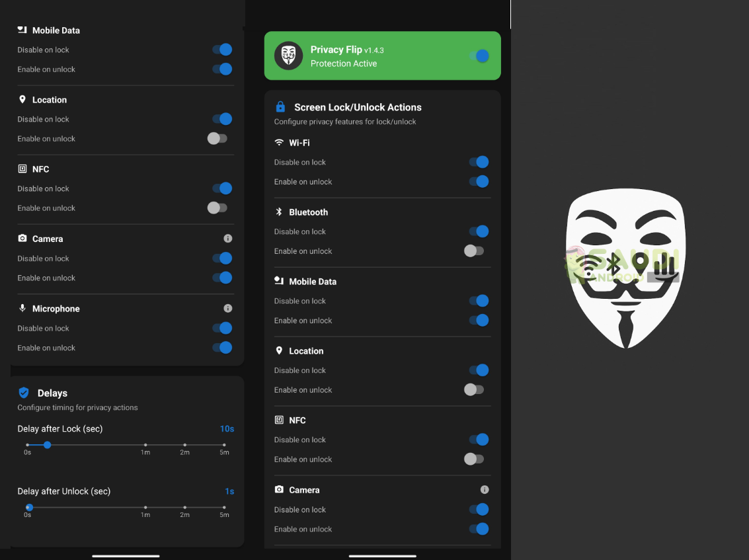The height and width of the screenshot is (560, 749).
Task: Click the Bluetooth icon in middle panel
Action: click(279, 212)
